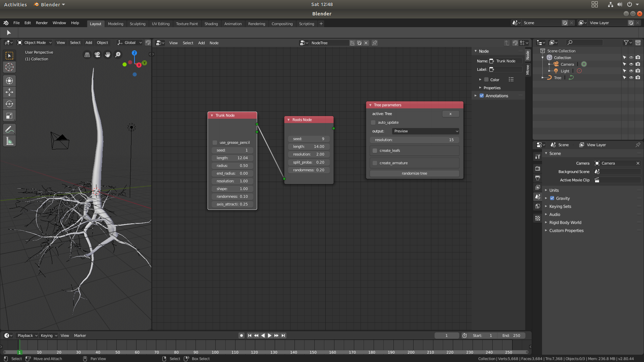Open World properties in the Properties editor
The height and width of the screenshot is (362, 644).
538,206
